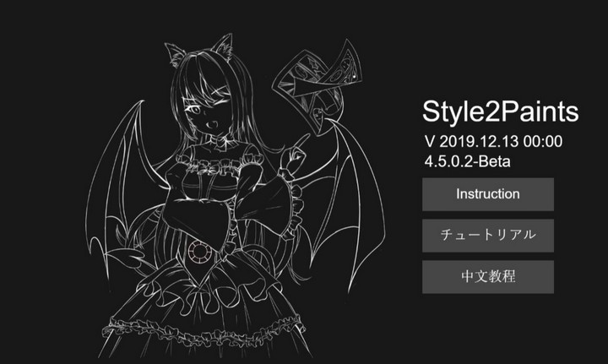Viewport: 608px width, 364px height.
Task: Open the 中文教程 Chinese tutorial button
Action: click(488, 277)
